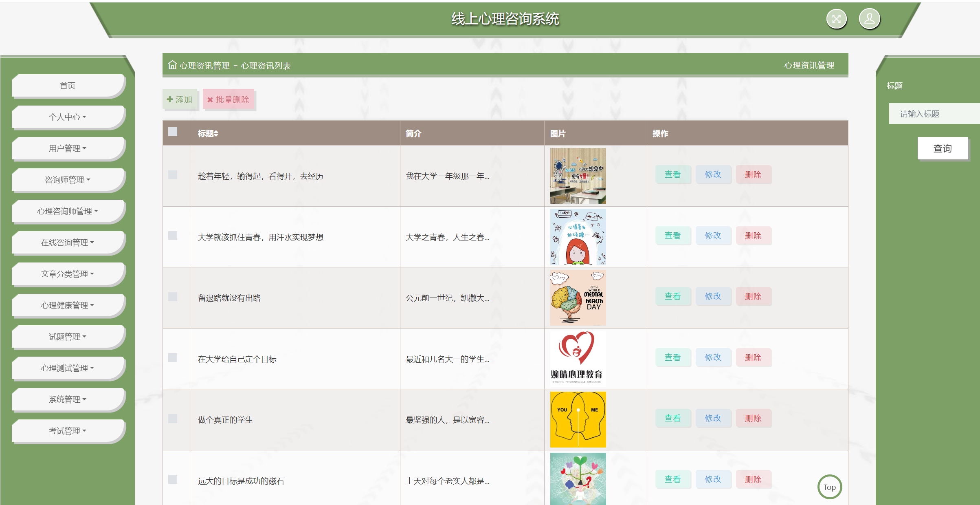Open the user avatar icon in the header
The height and width of the screenshot is (505, 980).
click(869, 18)
